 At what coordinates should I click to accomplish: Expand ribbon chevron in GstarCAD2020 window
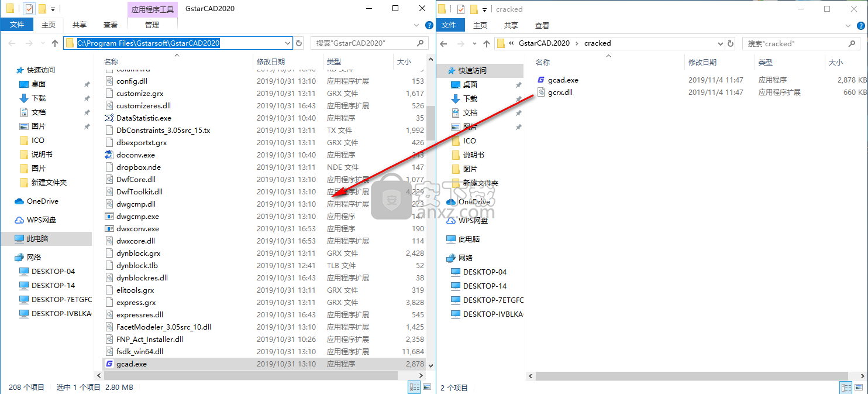tap(416, 25)
